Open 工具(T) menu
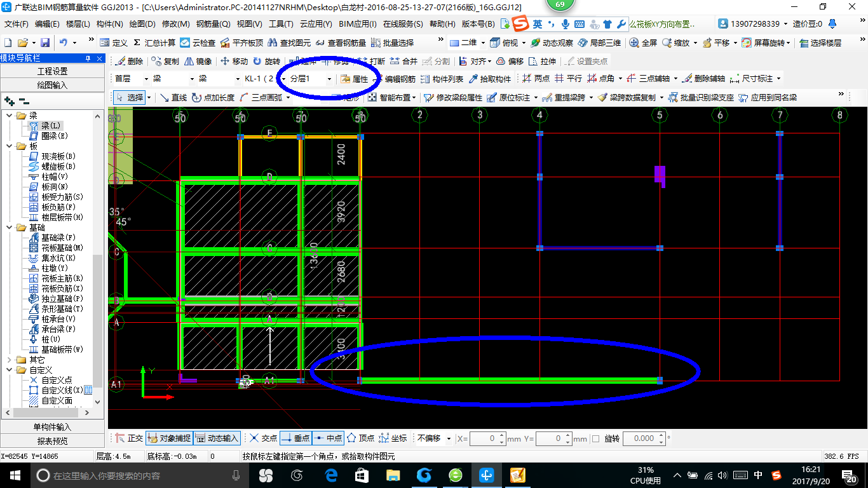This screenshot has height=488, width=868. 281,24
